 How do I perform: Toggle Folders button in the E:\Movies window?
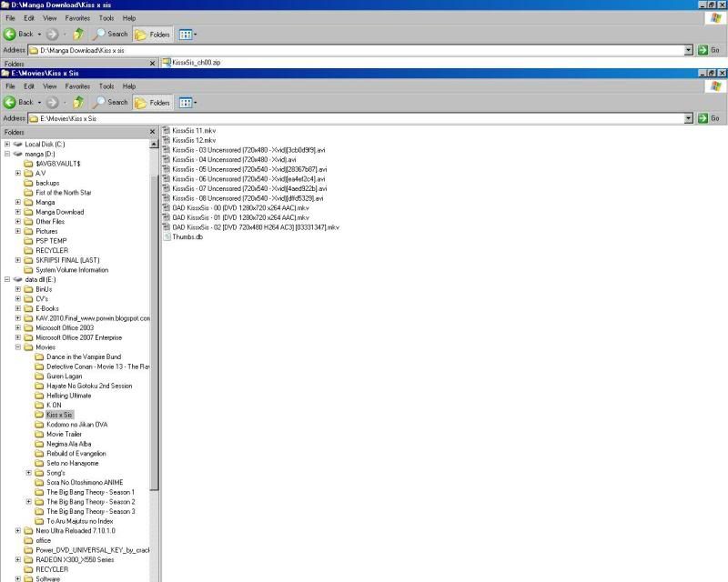(153, 102)
